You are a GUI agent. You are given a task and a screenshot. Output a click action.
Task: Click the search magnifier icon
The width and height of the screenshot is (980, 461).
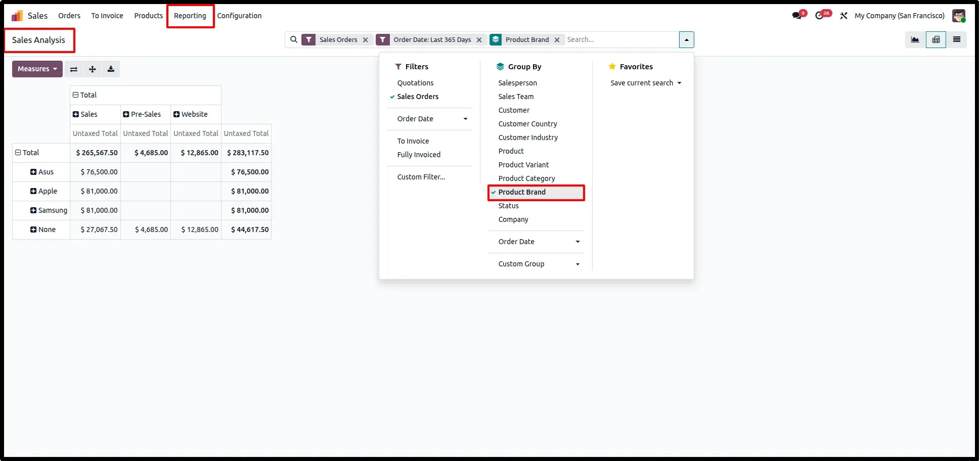click(294, 39)
